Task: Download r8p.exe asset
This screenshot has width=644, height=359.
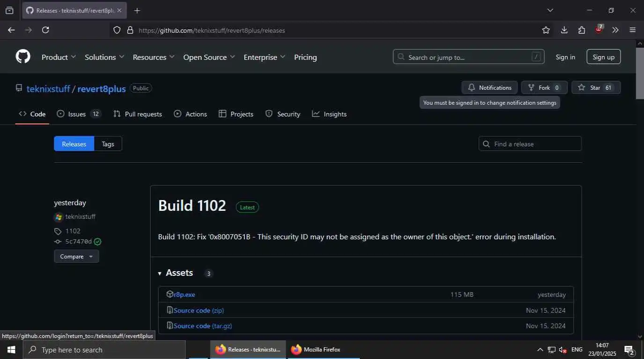Action: [184, 294]
